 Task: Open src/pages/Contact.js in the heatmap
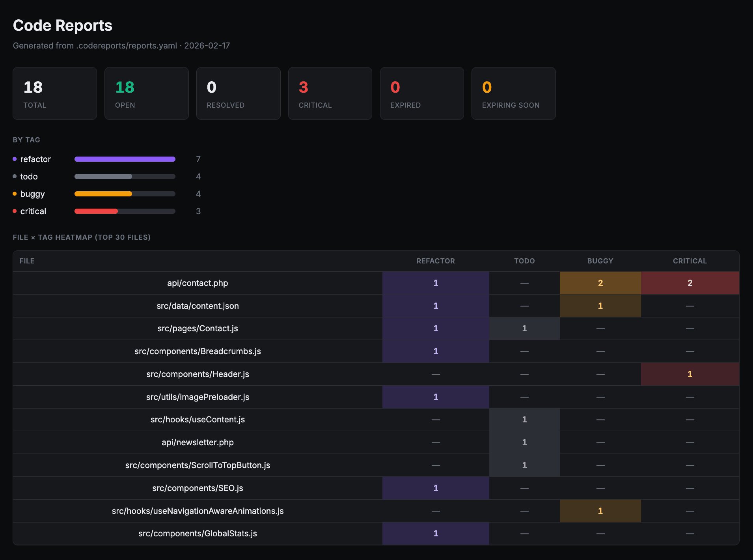pos(198,328)
